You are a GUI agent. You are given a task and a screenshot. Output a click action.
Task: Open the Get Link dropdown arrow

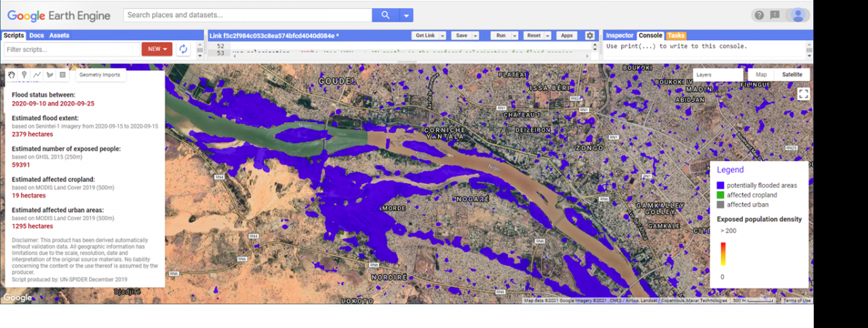point(443,35)
